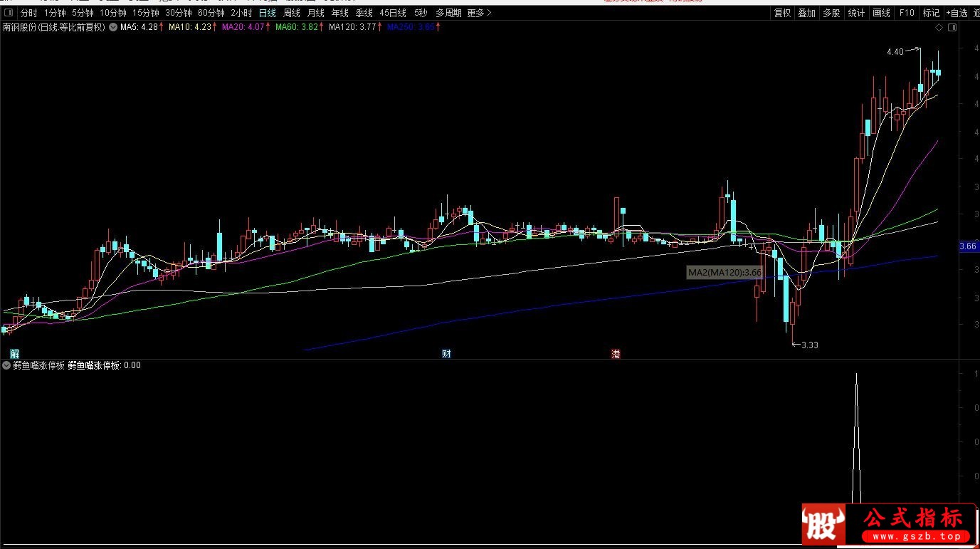Click the 叠加 overlay button
The width and height of the screenshot is (980, 549).
click(x=807, y=13)
